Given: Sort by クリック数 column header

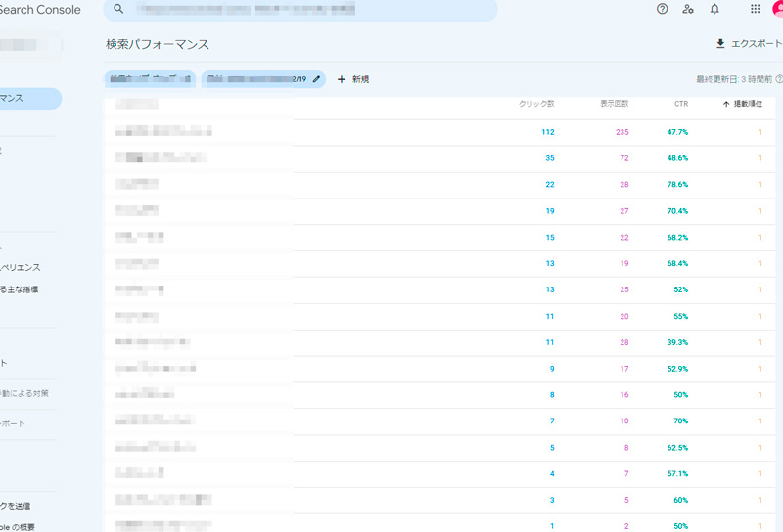Looking at the screenshot, I should 536,104.
